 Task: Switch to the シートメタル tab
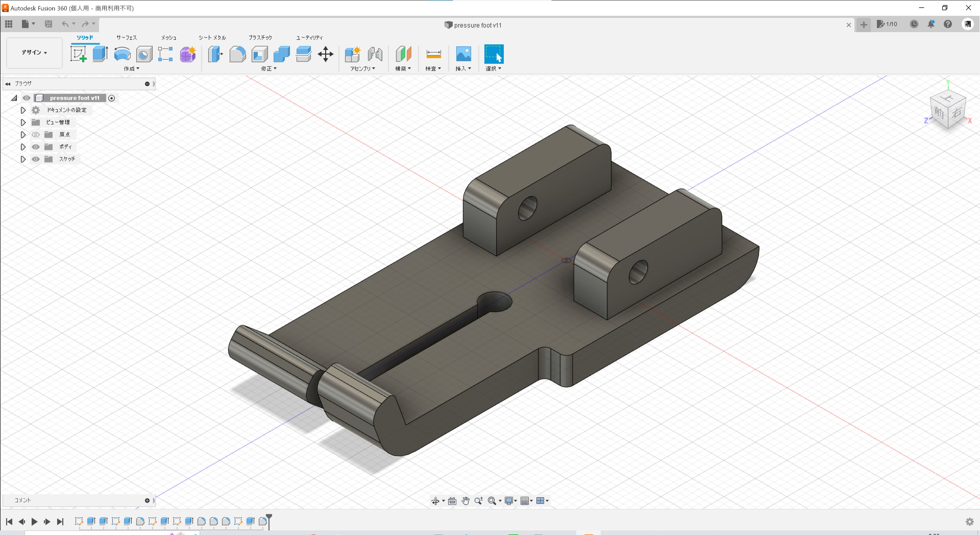coord(212,37)
